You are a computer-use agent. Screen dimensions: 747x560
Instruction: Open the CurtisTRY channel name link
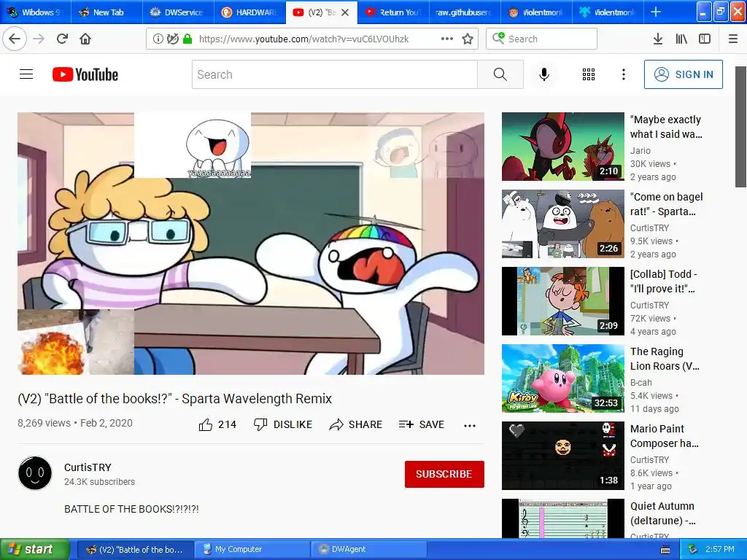point(88,467)
